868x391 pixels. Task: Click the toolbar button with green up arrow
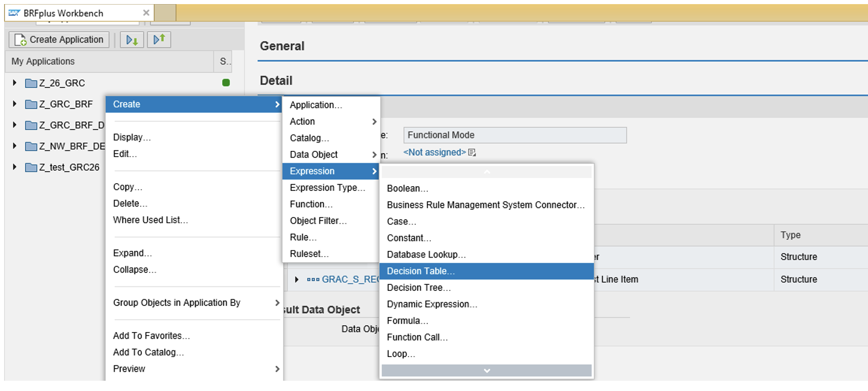tap(159, 40)
